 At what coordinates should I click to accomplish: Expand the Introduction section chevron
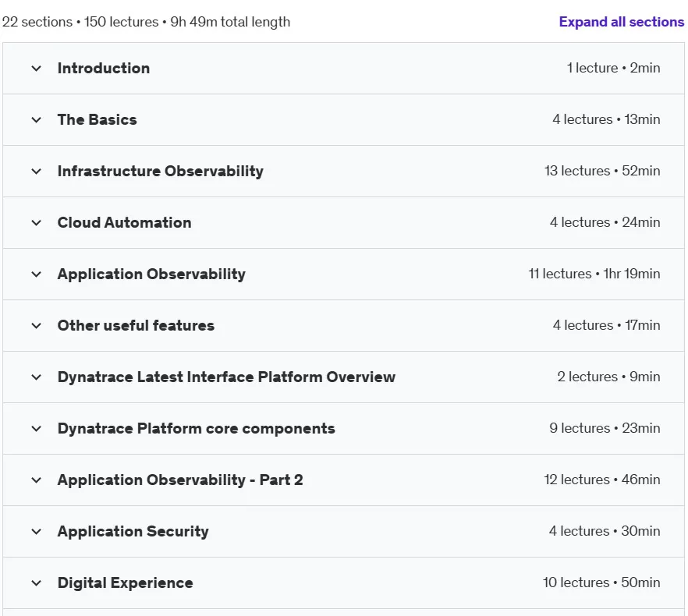click(x=37, y=69)
